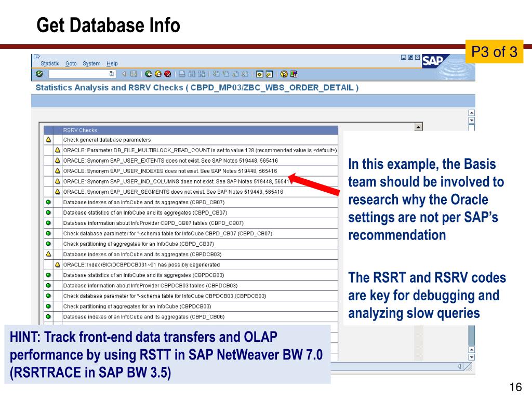This screenshot has width=532, height=399.
Task: Click warning icon on DB_FILE_MULTIBLOCK_READ_COUNT row
Action: click(58, 150)
